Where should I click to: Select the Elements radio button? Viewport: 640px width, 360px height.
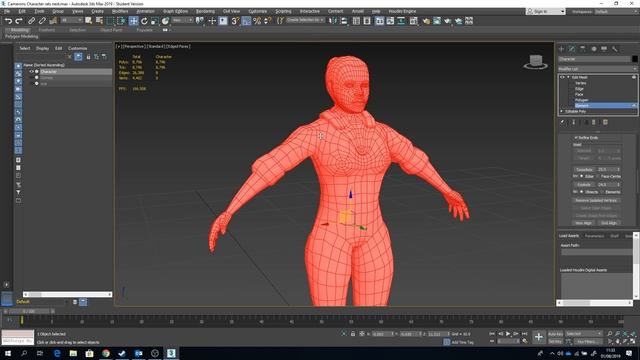pyautogui.click(x=602, y=192)
